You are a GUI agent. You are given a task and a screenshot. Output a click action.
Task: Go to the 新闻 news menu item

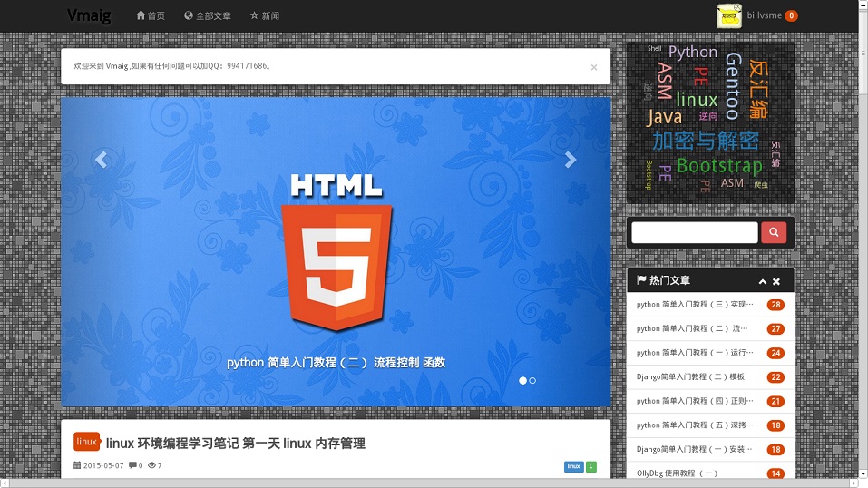pyautogui.click(x=265, y=15)
